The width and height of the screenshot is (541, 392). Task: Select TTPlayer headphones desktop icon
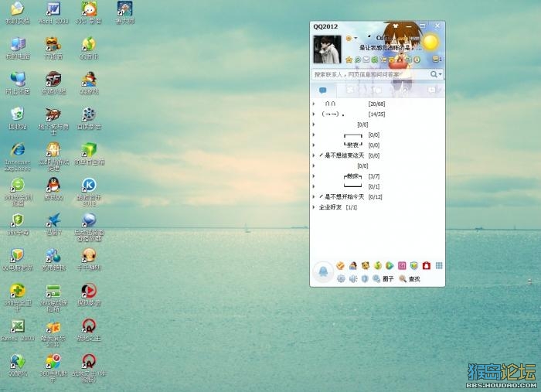point(89,260)
